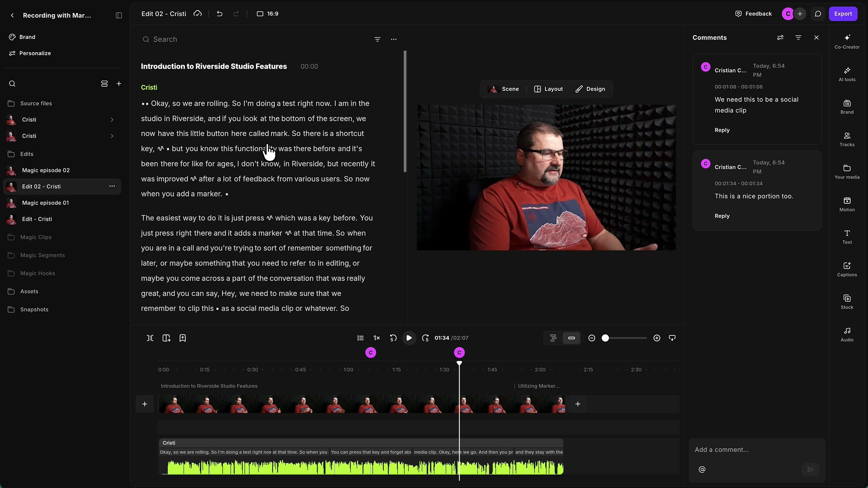The height and width of the screenshot is (488, 868).
Task: Open AI tools panel
Action: pos(847,74)
